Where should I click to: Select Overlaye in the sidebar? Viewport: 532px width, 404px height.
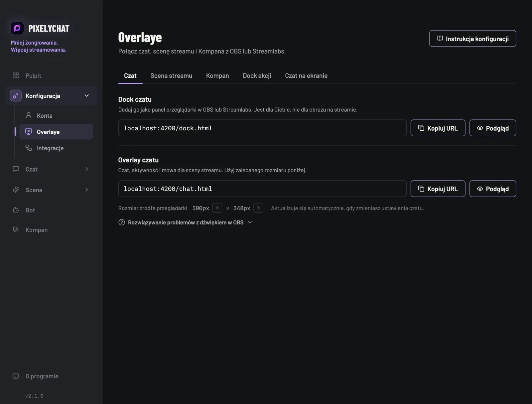[x=56, y=132]
